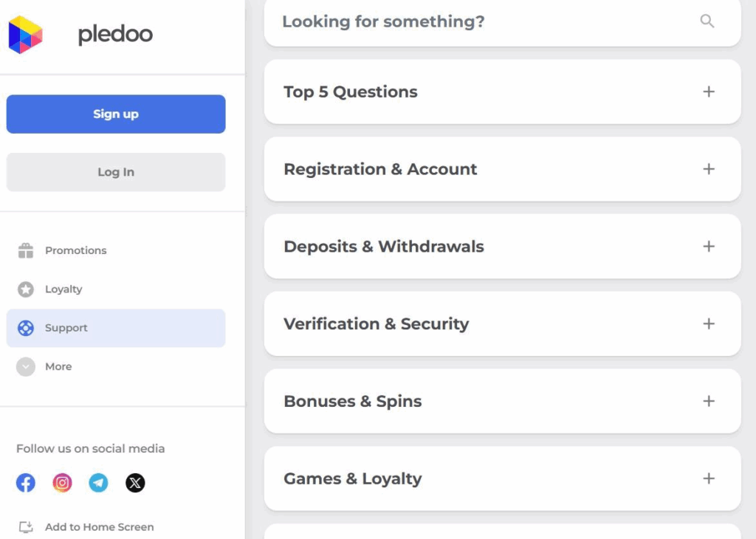The width and height of the screenshot is (756, 539).
Task: Click the search magnifier icon
Action: pos(707,21)
